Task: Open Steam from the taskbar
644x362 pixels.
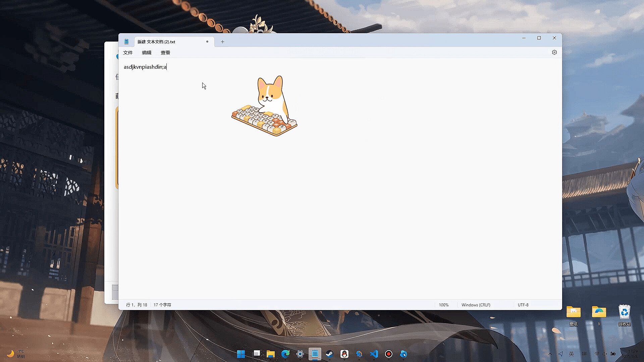Action: 329,354
